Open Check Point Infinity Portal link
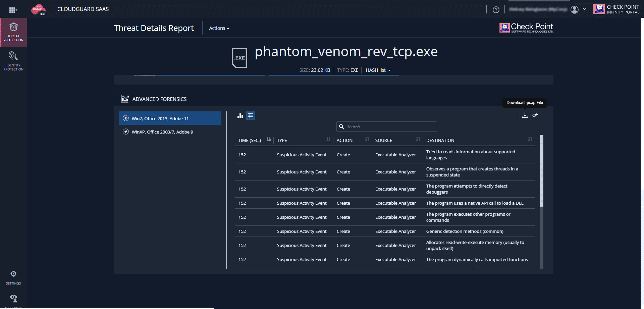644x309 pixels. (616, 9)
